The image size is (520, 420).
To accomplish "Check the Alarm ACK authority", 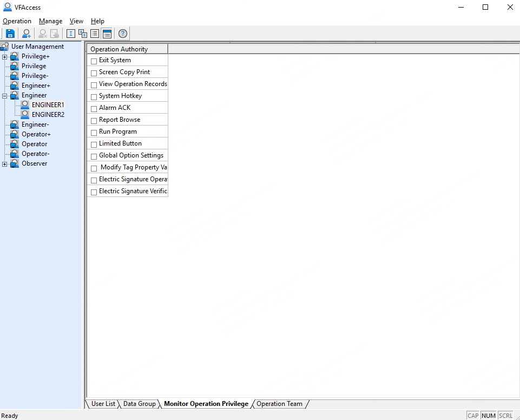I will point(94,109).
